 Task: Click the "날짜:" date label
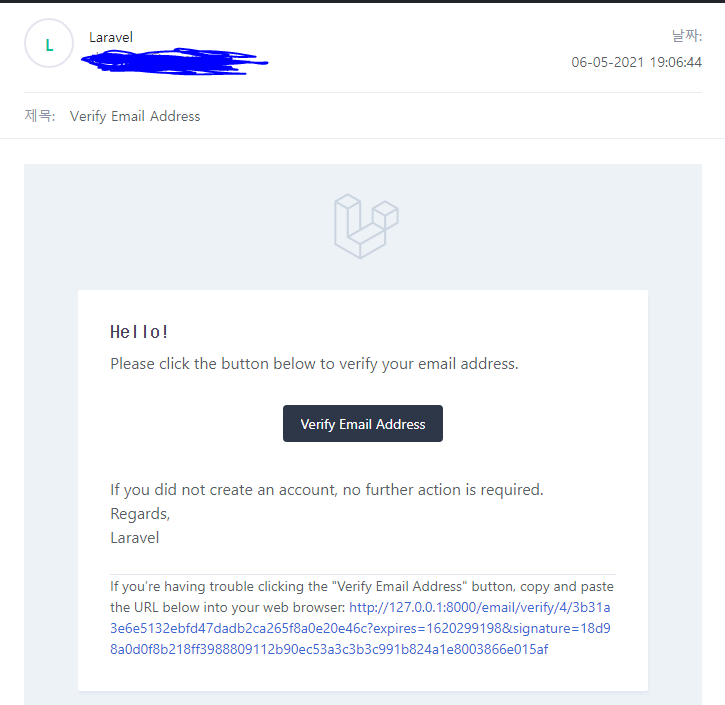tap(687, 36)
